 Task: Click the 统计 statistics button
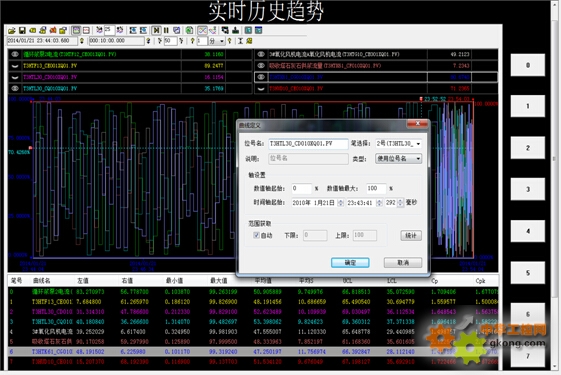click(411, 235)
